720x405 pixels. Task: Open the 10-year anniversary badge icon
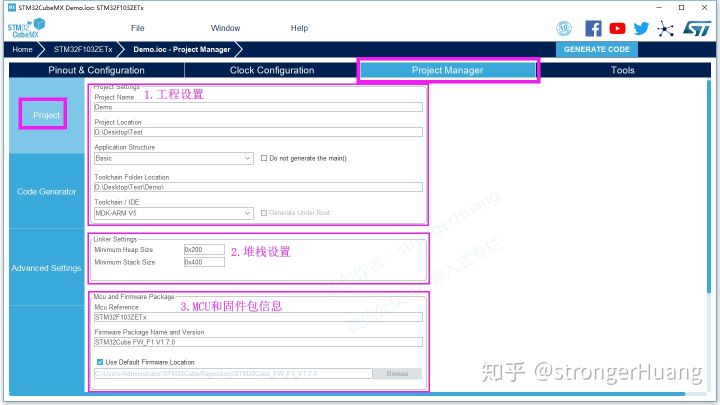(564, 28)
